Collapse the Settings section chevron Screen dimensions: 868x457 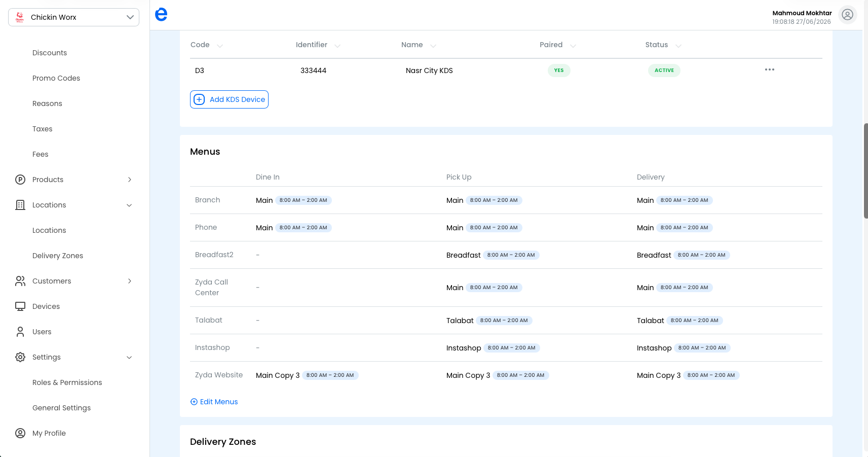click(129, 357)
